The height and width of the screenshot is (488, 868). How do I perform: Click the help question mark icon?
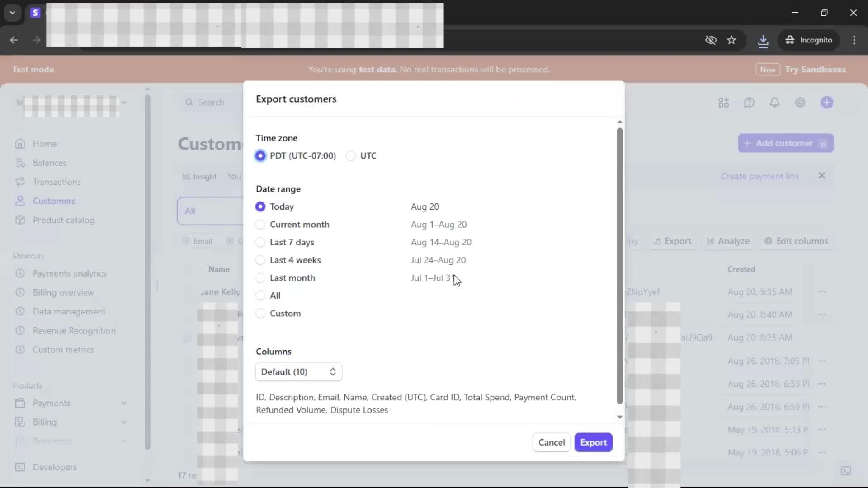(749, 103)
